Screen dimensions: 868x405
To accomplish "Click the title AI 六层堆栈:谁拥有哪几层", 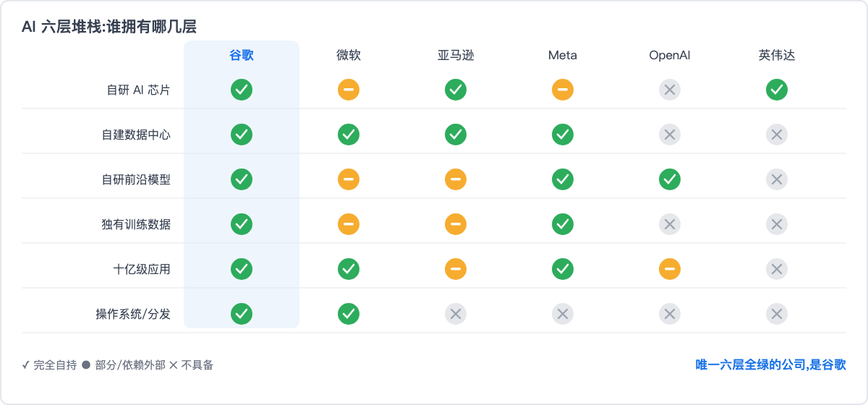I will (x=109, y=27).
